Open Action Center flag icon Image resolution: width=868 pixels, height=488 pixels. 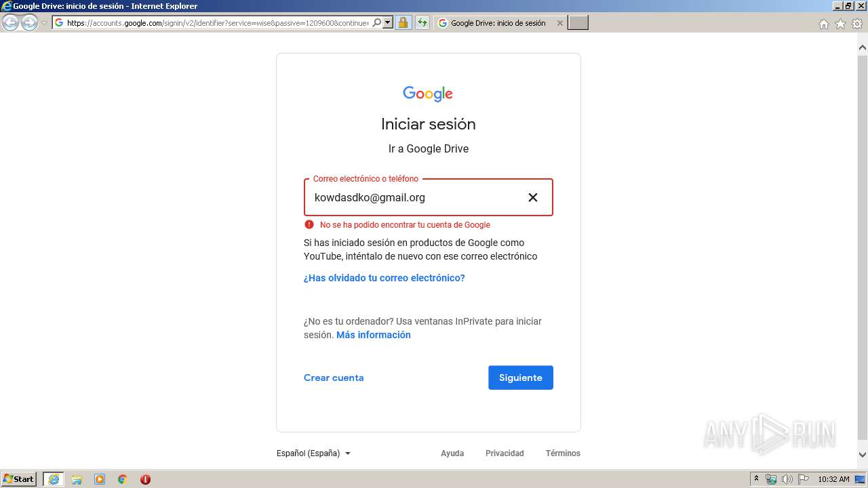pos(803,479)
